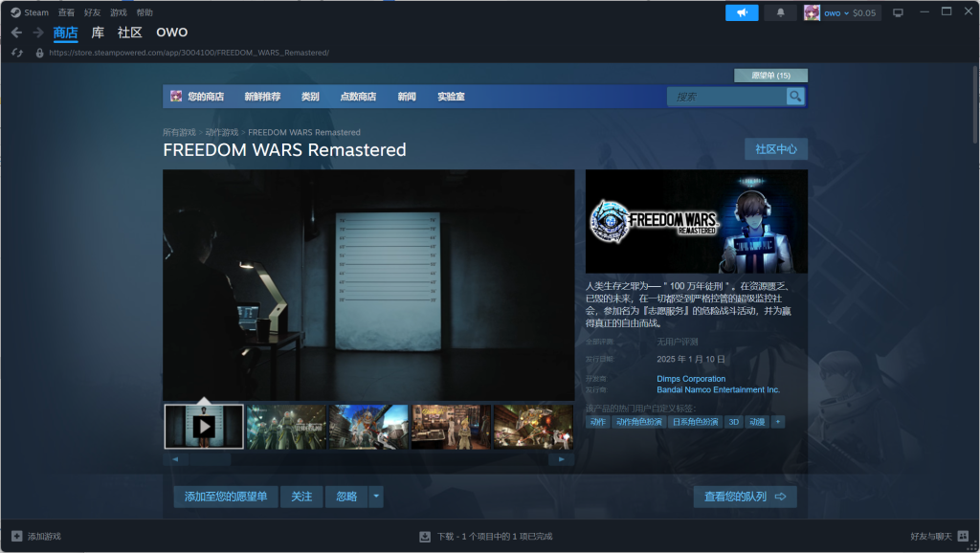980x553 pixels.
Task: Open 实验室 in store navigation
Action: 451,97
